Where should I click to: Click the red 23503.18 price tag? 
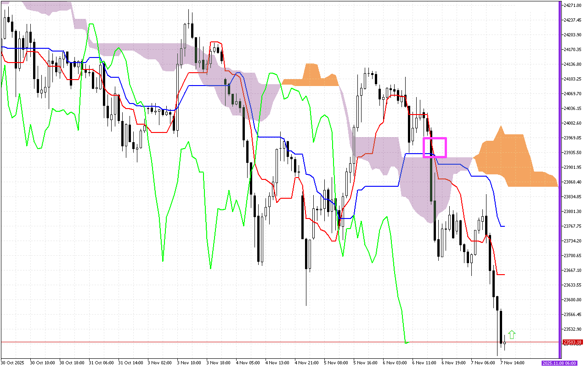pyautogui.click(x=572, y=342)
